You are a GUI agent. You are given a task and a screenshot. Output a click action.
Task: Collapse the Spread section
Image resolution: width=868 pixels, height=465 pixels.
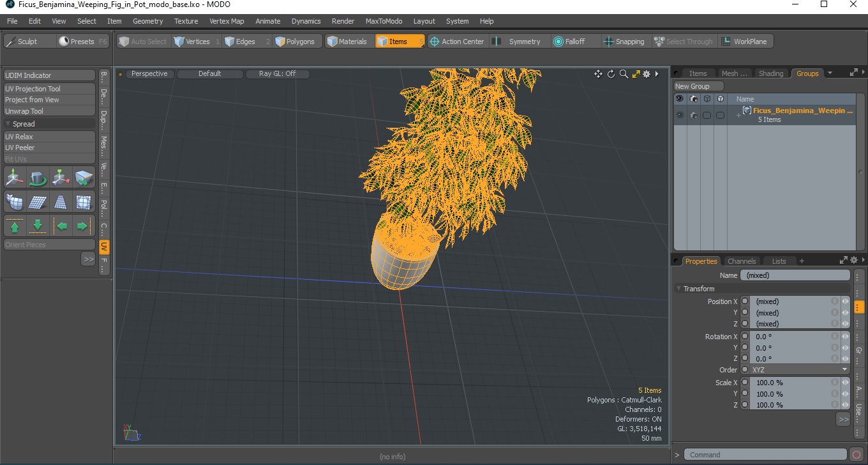[8, 124]
